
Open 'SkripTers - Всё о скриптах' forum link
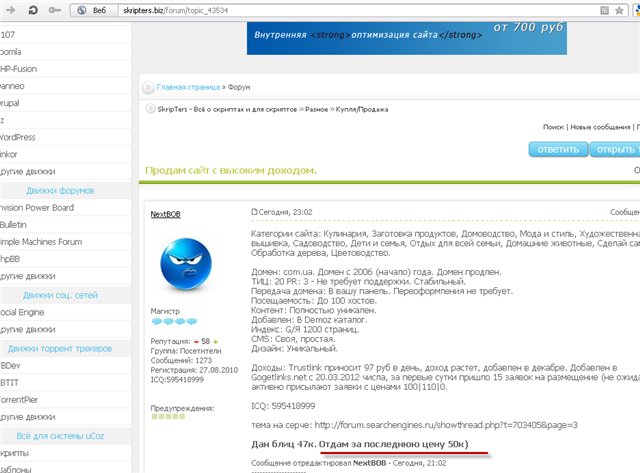tap(227, 109)
